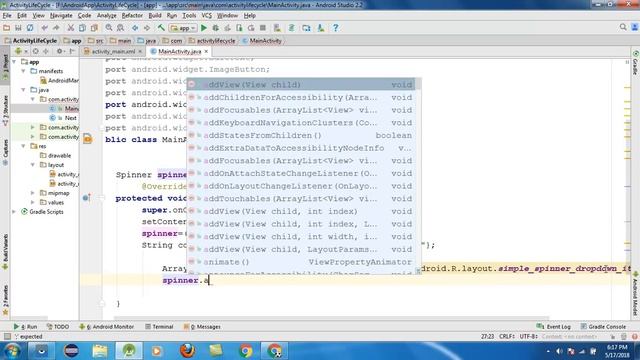Close the MainActivity.java tab
Viewport: 640px width, 360px height.
pos(206,51)
